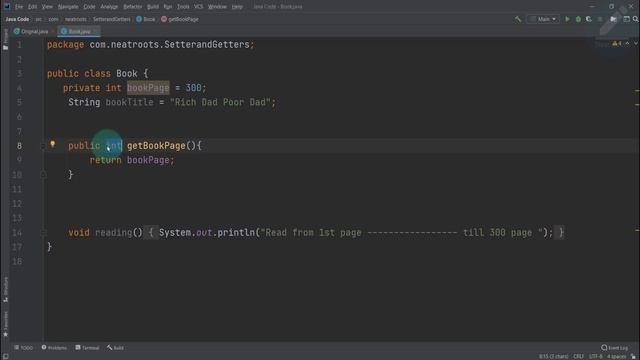This screenshot has height=360, width=640.
Task: Go to next highlighted error arrow
Action: point(636,44)
